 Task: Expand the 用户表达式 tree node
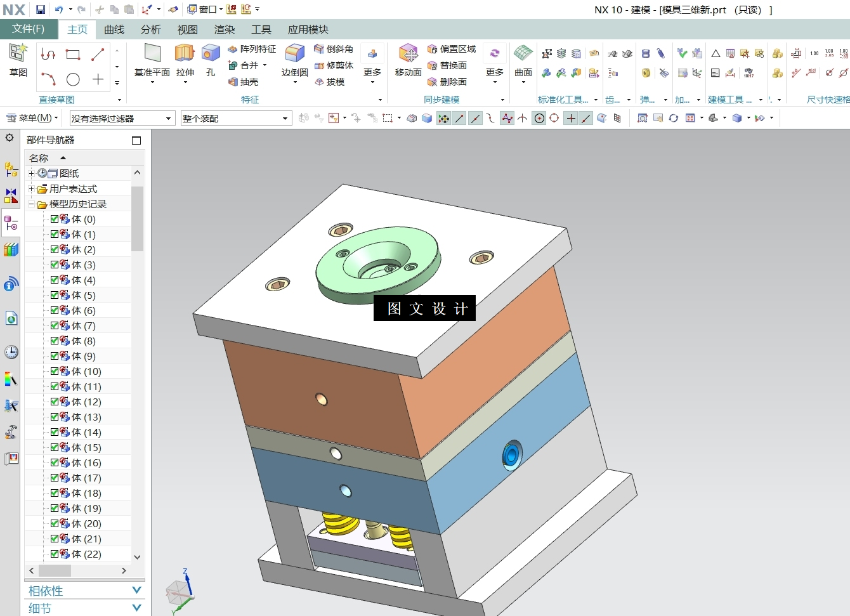click(x=31, y=188)
